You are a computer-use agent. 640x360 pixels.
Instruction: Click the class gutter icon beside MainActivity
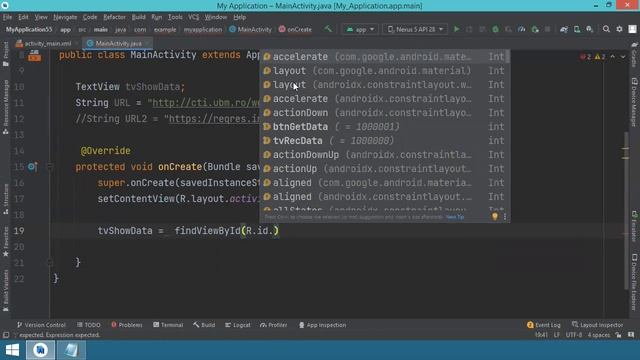[x=34, y=56]
